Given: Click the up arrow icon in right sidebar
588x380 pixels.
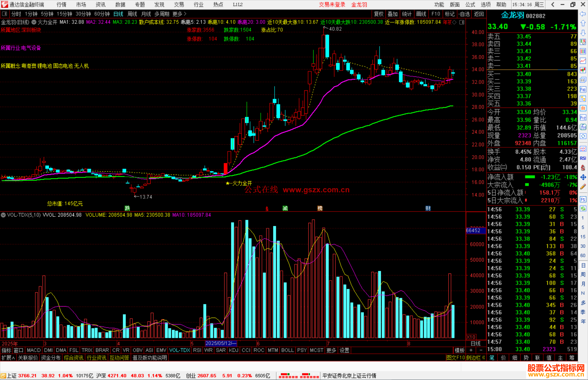Looking at the screenshot, I should pyautogui.click(x=583, y=23).
